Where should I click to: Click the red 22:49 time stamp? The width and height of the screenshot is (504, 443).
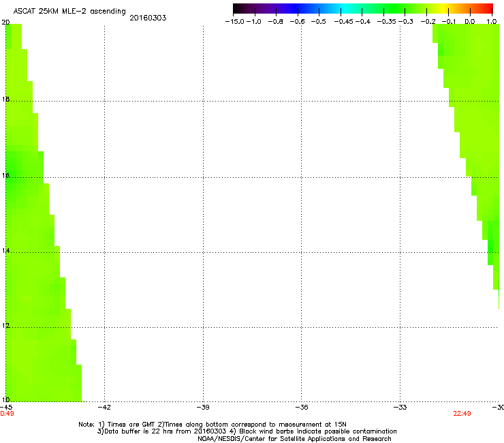(x=462, y=414)
